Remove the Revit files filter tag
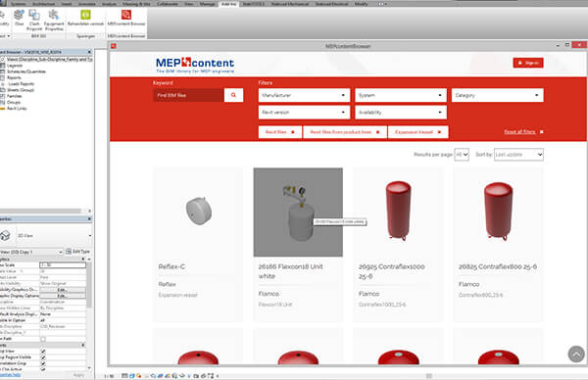Image resolution: width=588 pixels, height=380 pixels. (x=293, y=132)
